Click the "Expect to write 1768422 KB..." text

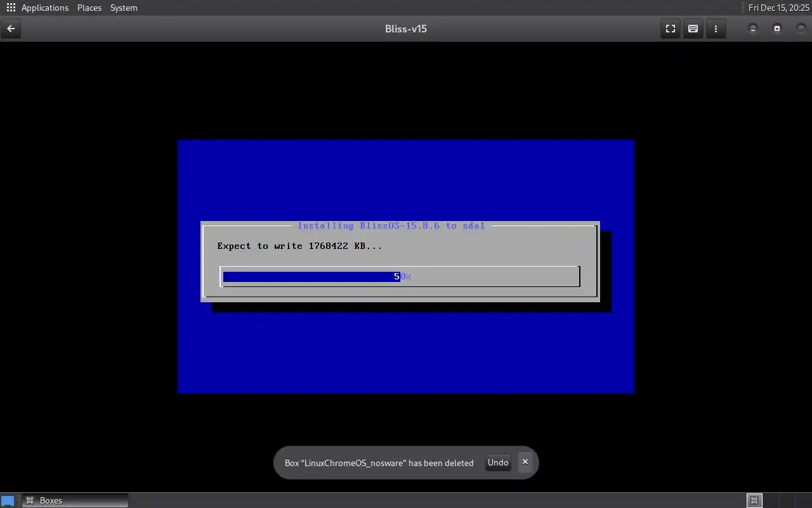pyautogui.click(x=299, y=246)
